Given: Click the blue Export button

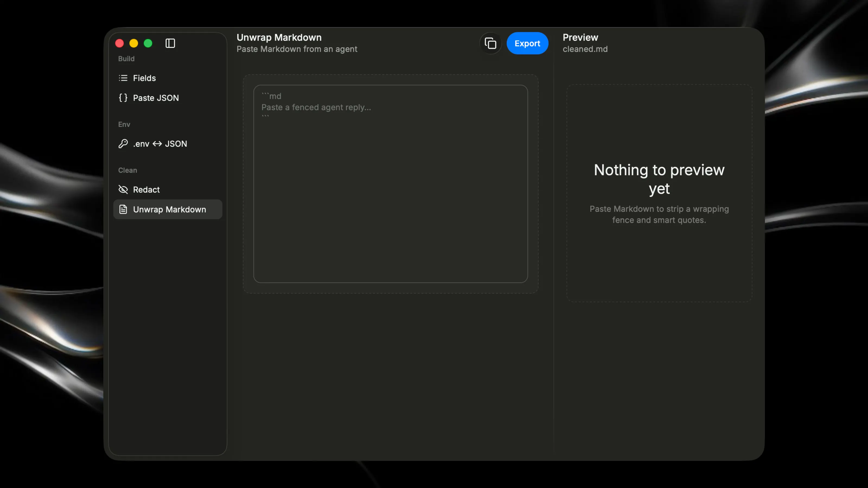Looking at the screenshot, I should pyautogui.click(x=527, y=43).
